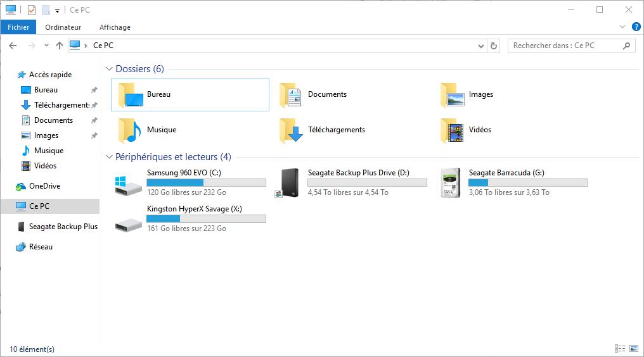Click '3,06 To libres sur 3,63 To' text

(509, 192)
